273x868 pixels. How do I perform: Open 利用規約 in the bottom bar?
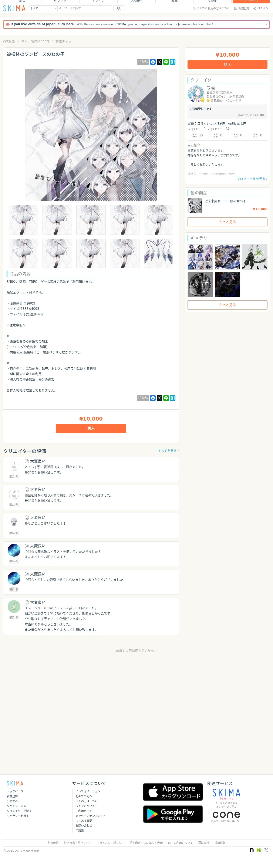53,843
